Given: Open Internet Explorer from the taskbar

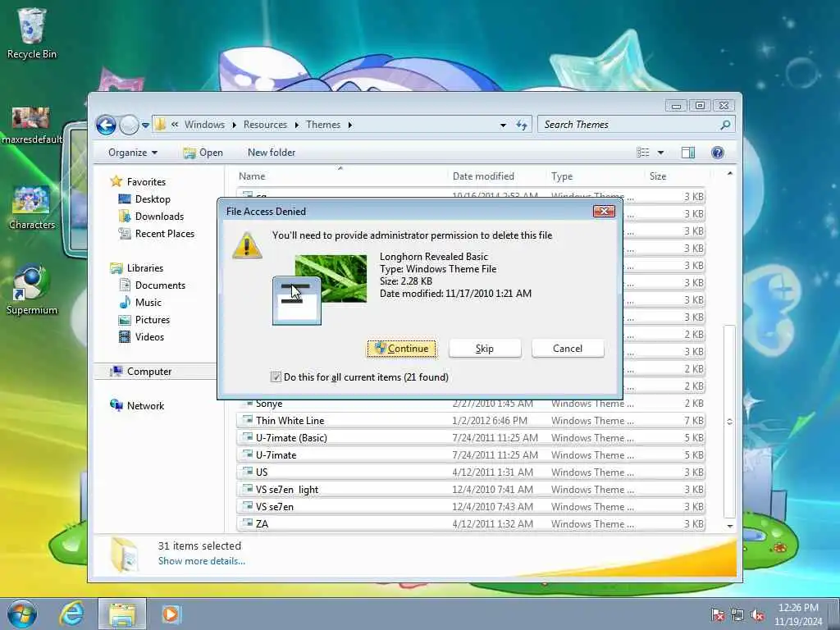Looking at the screenshot, I should tap(72, 614).
